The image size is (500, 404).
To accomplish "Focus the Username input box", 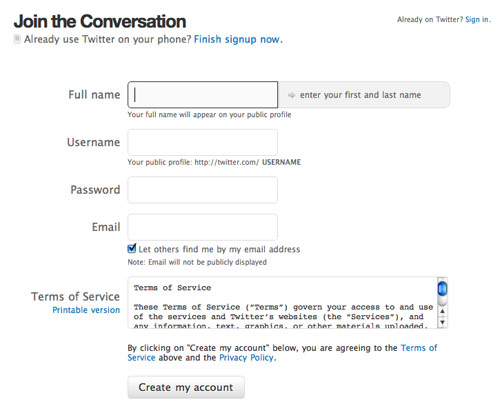I will (202, 142).
